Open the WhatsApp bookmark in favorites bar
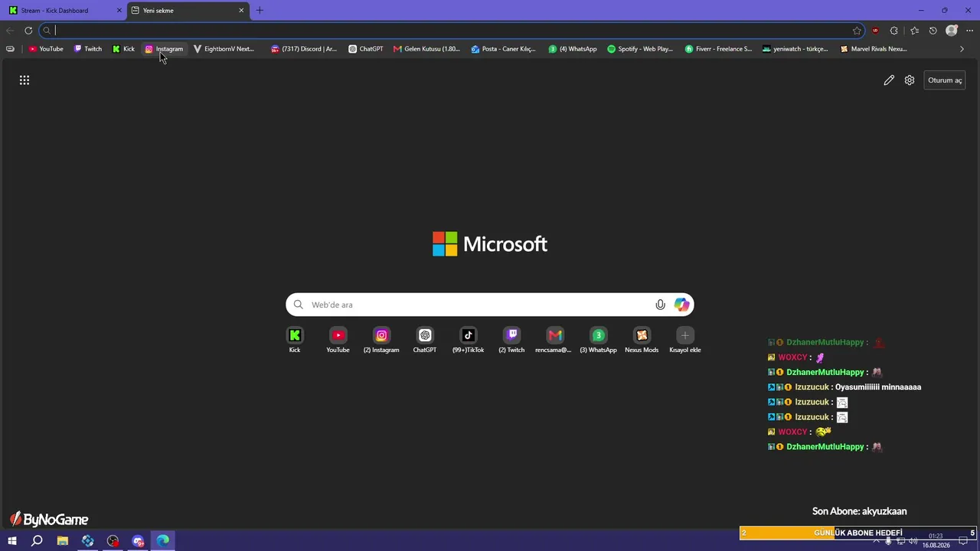Viewport: 980px width, 551px height. coord(573,49)
